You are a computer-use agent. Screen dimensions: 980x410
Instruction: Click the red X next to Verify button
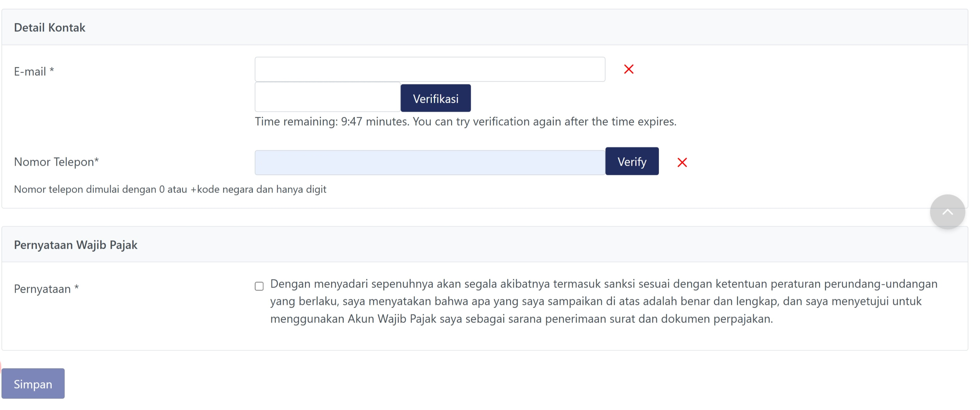682,163
